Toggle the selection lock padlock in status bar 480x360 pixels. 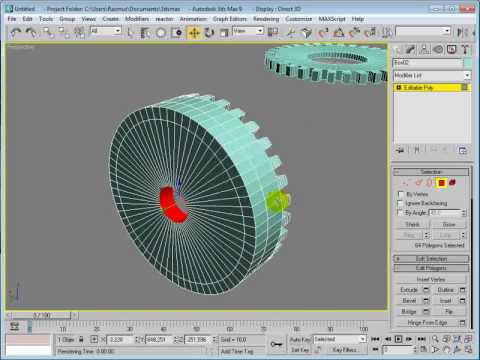81,339
